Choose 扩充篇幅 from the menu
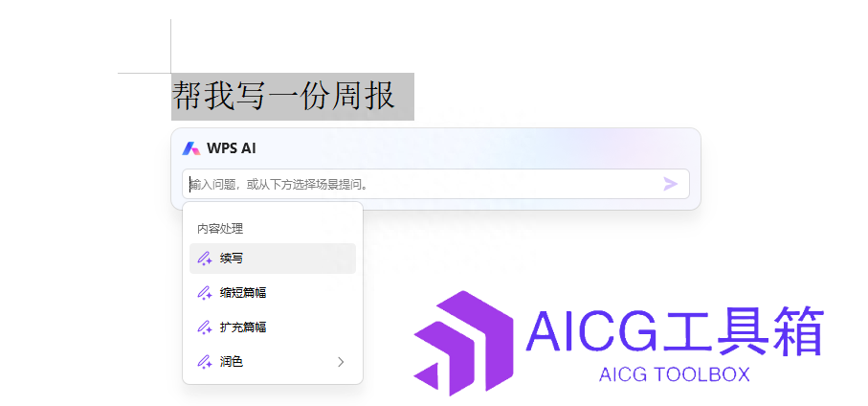Viewport: 868px width, 406px height. (273, 327)
